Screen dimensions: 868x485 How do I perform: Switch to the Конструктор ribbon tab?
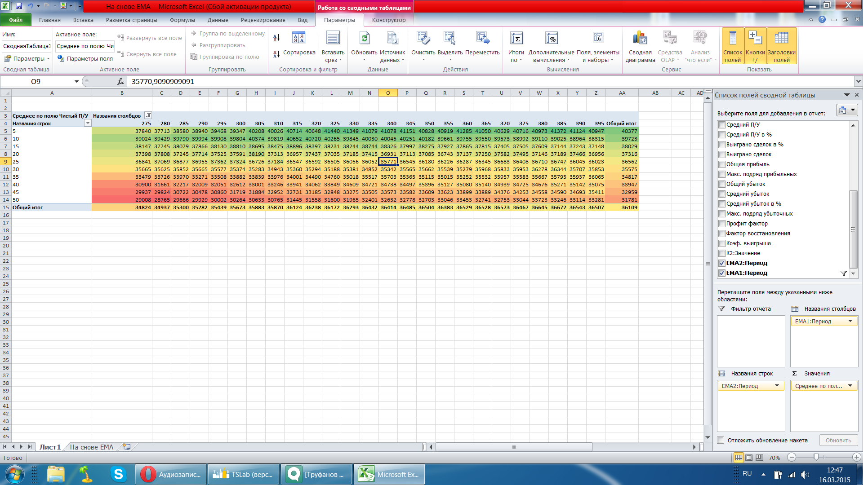(x=388, y=20)
